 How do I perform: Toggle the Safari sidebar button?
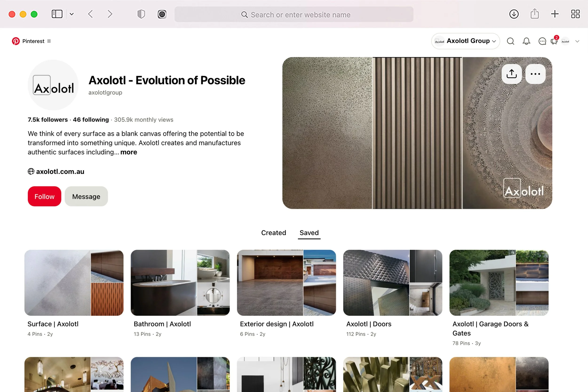tap(57, 14)
